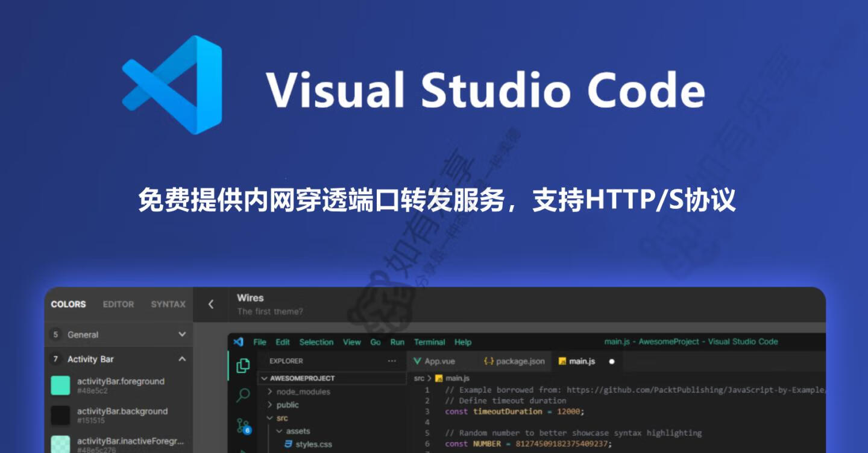Click the back arrow beside Wires title
This screenshot has width=868, height=453.
click(210, 304)
